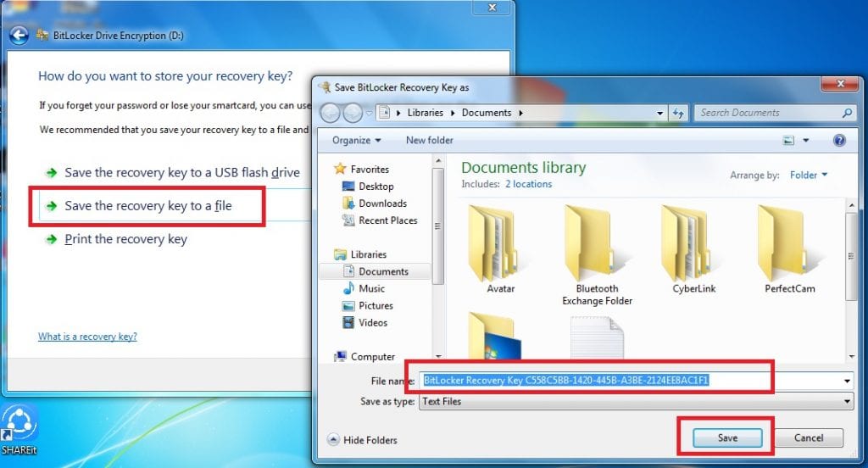The height and width of the screenshot is (468, 868).
Task: Close the BitLocker Drive Encryption window
Action: pyautogui.click(x=492, y=7)
